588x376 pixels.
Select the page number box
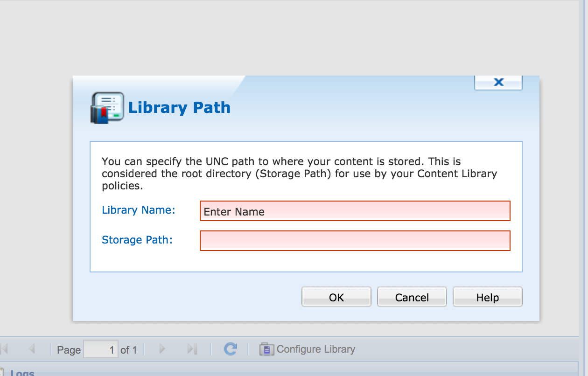tap(100, 349)
